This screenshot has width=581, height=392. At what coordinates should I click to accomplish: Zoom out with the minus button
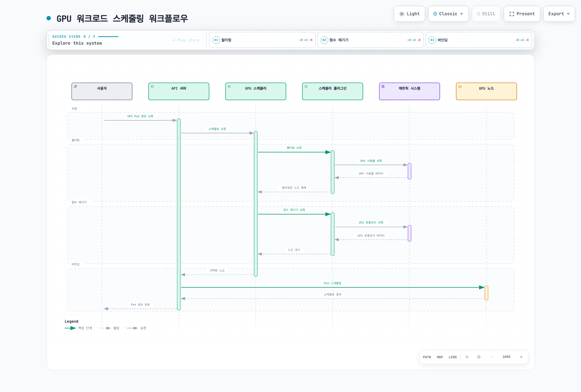click(492, 357)
